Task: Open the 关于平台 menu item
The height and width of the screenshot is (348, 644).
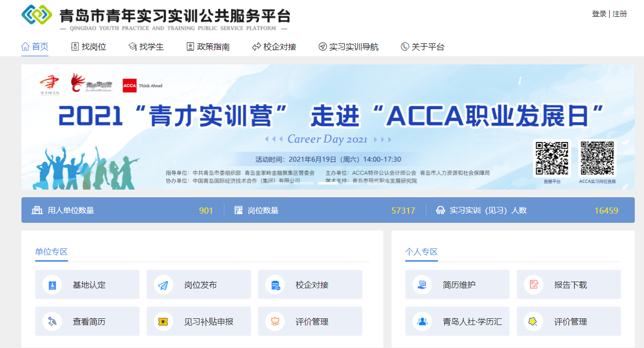Action: [423, 47]
